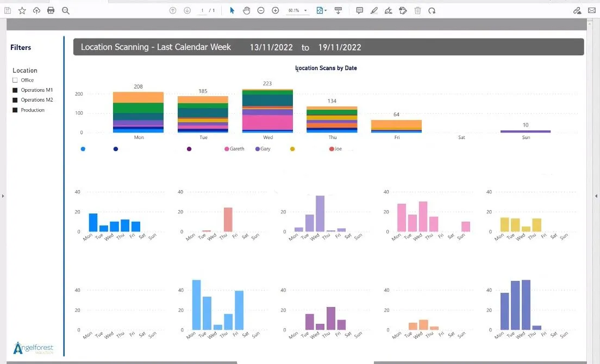Select the Hand tool in the toolbar
600x364 pixels.
coord(246,10)
